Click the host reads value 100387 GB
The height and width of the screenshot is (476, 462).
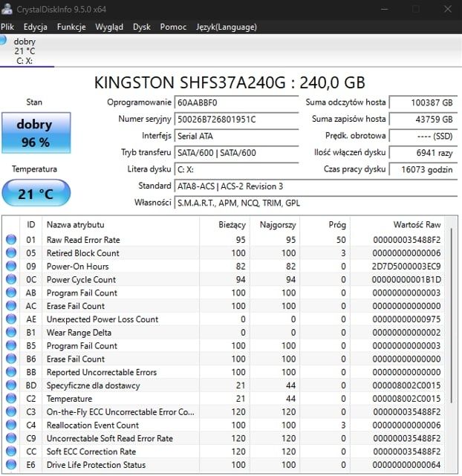coord(423,102)
